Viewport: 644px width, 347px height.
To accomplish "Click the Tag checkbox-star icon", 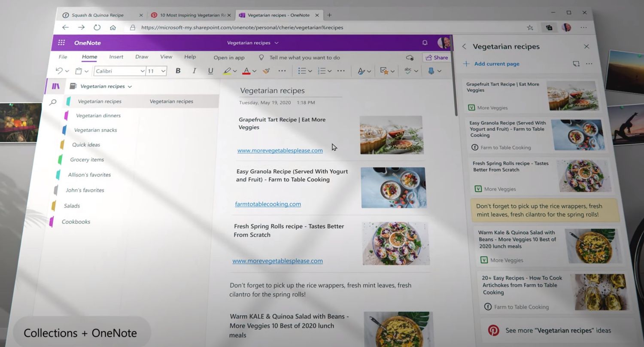I will pyautogui.click(x=384, y=71).
